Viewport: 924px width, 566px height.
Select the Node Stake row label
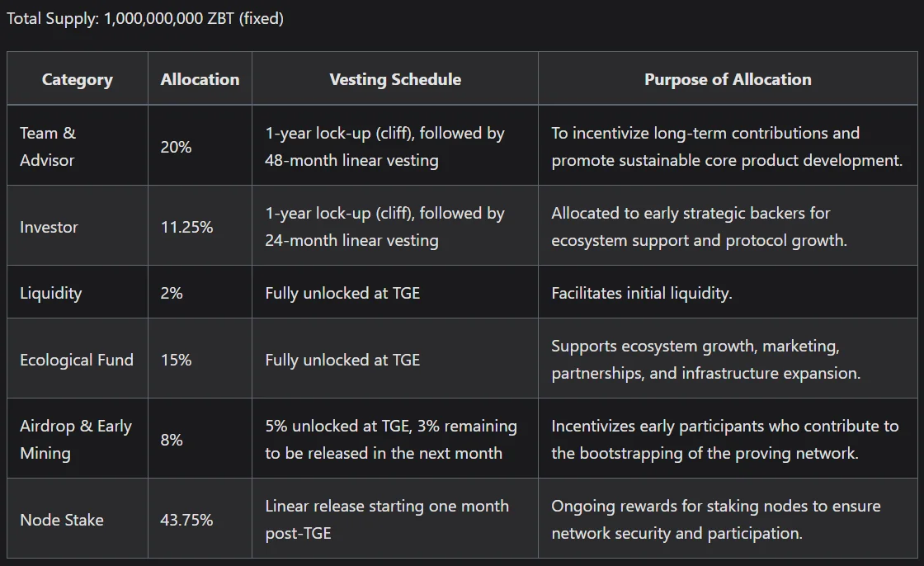pos(62,520)
